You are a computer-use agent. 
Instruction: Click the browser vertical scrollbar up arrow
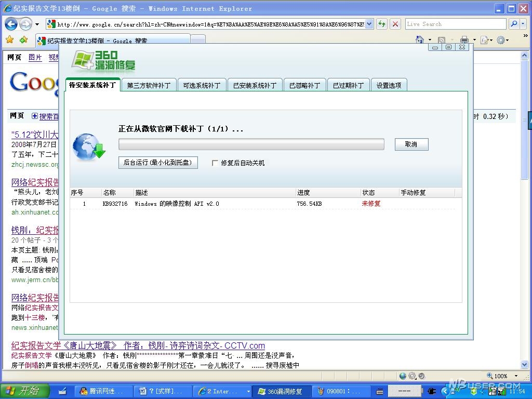(524, 55)
